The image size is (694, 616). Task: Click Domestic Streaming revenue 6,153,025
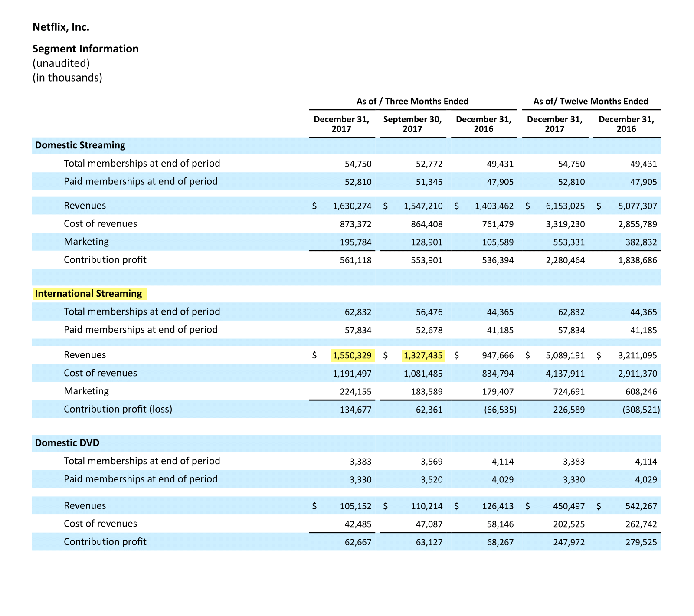(x=565, y=206)
